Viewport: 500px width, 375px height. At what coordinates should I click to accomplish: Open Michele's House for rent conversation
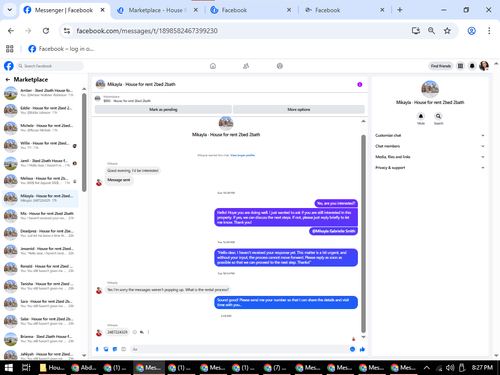tap(40, 128)
